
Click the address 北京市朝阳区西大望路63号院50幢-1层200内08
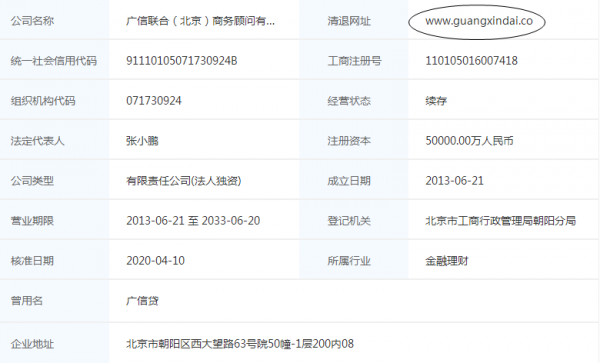click(x=240, y=344)
